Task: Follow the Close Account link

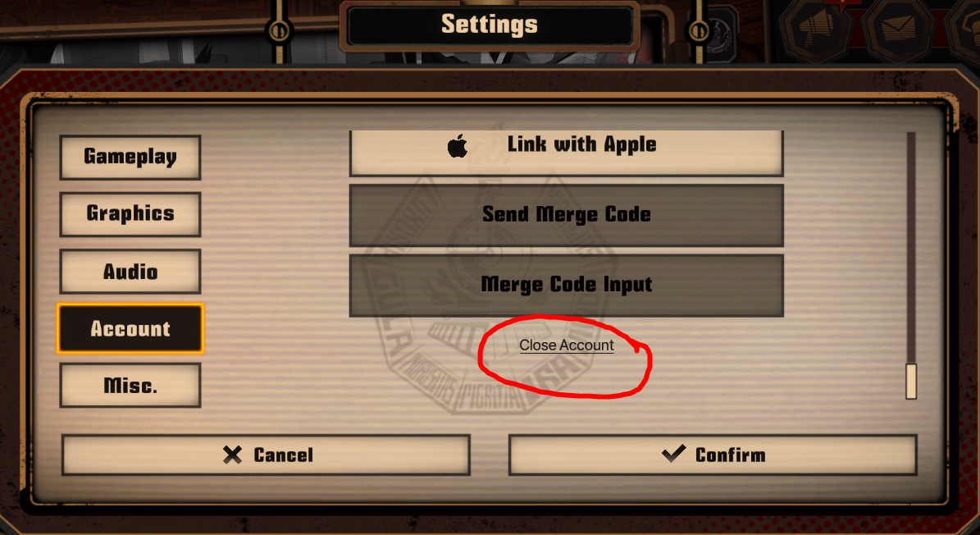Action: (566, 345)
